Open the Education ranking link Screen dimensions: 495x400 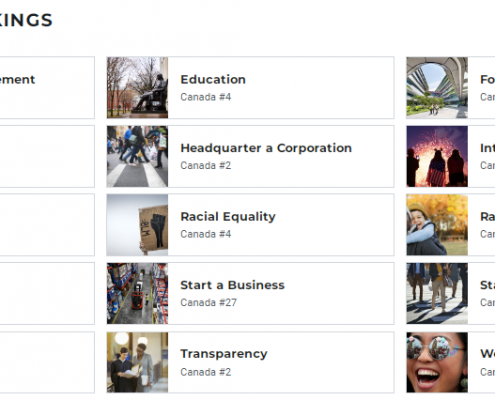coord(250,88)
